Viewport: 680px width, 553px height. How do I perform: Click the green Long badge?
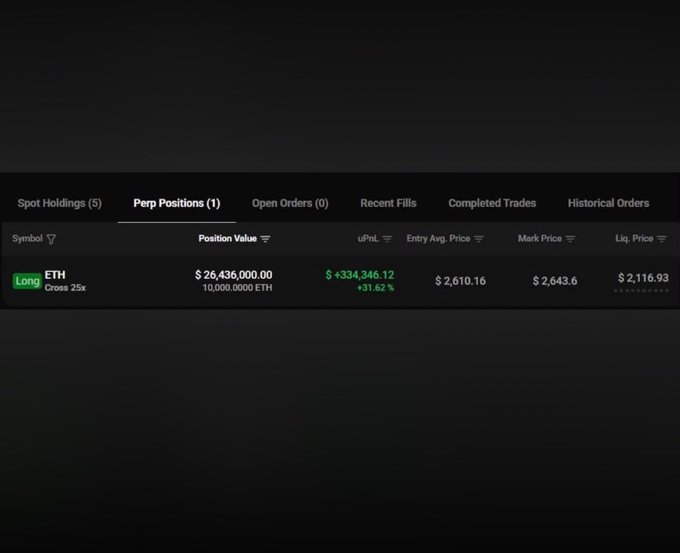pos(27,281)
